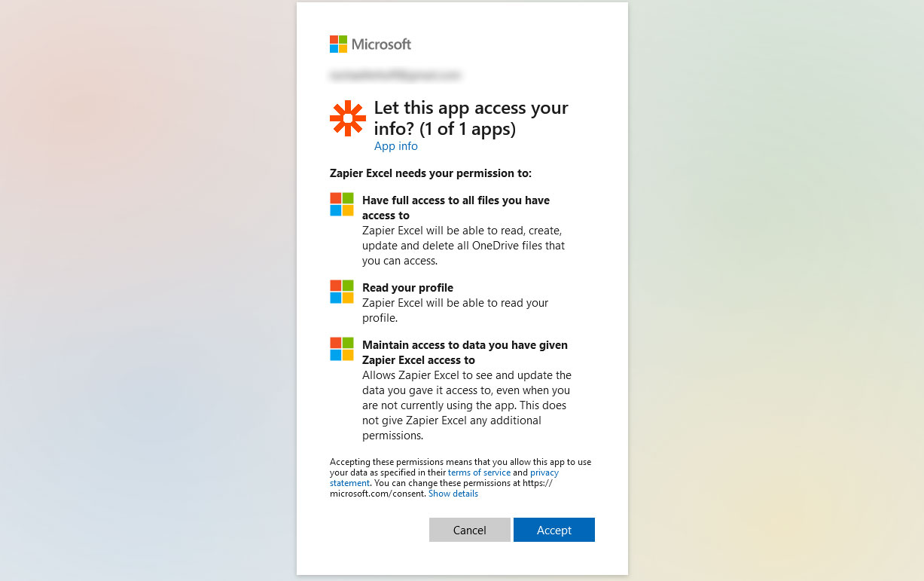
Task: Click the 'Let this app access your info?' heading
Action: (x=471, y=118)
